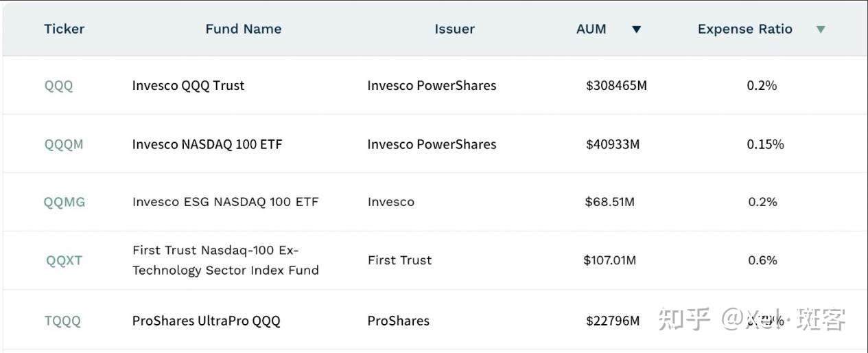Open the QQQM ticker link
Image resolution: width=868 pixels, height=353 pixels.
(64, 144)
